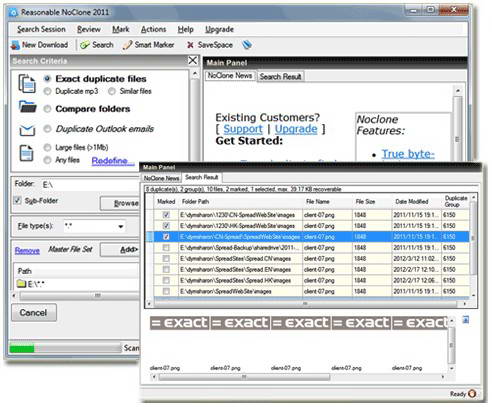This screenshot has width=492, height=407.
Task: Sort by the Duplicate Group column header
Action: 456,201
